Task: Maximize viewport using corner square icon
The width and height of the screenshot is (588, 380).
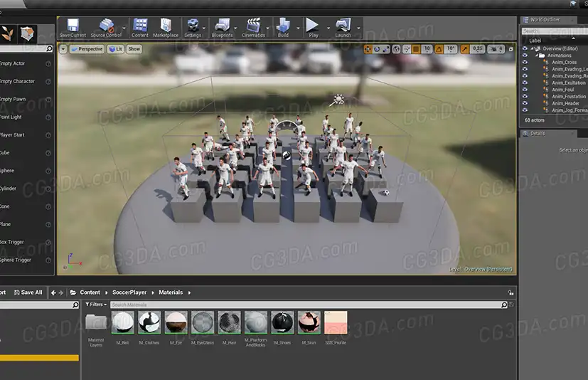Action: 511,49
